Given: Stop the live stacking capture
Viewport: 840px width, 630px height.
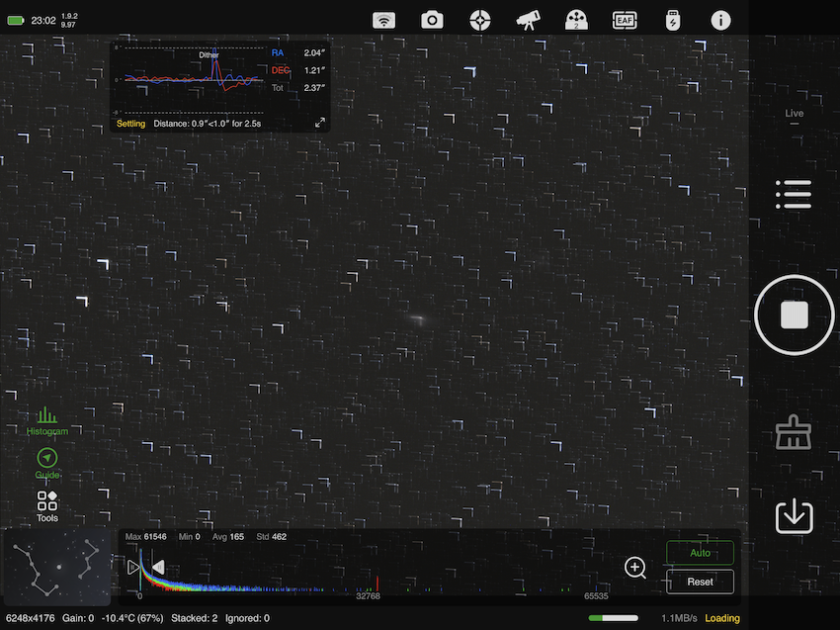Looking at the screenshot, I should 794,315.
